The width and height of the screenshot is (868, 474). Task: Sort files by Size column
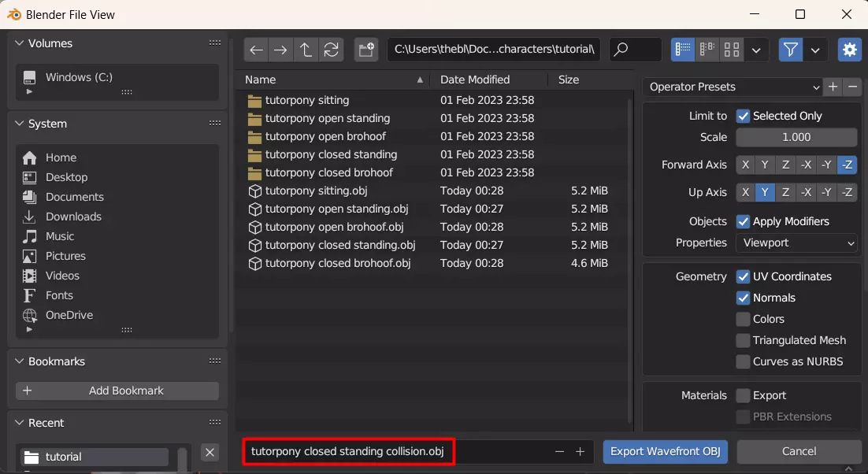(569, 80)
